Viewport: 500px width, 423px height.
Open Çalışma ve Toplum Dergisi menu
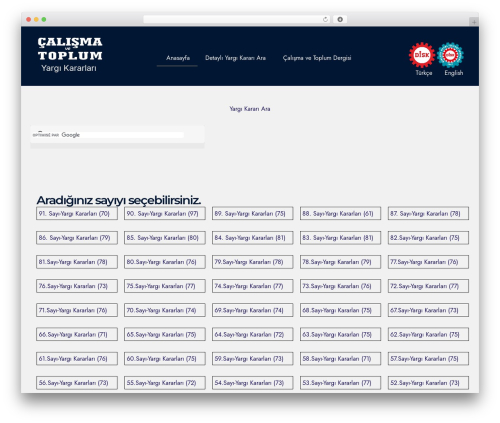(317, 58)
